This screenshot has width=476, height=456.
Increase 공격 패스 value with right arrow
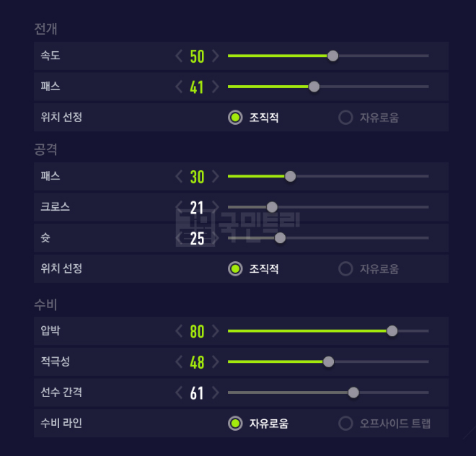pos(215,177)
